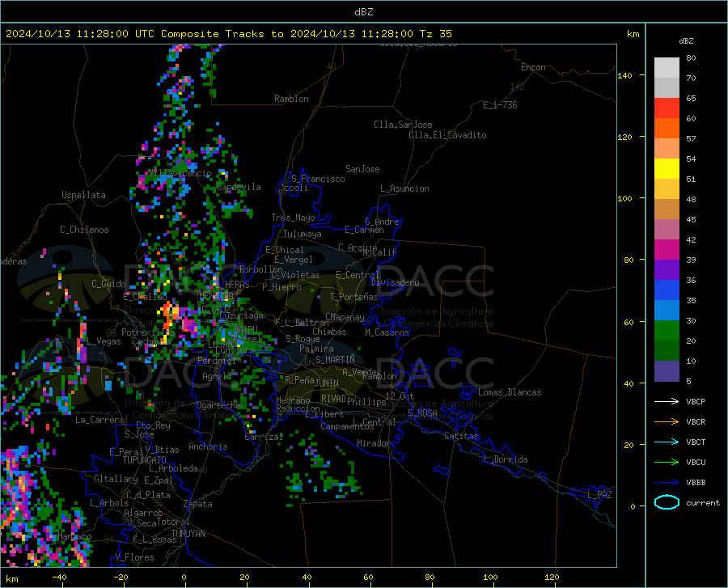Click the 'dBZ' title at the top
Viewport: 728px width, 588px height.
[x=363, y=12]
